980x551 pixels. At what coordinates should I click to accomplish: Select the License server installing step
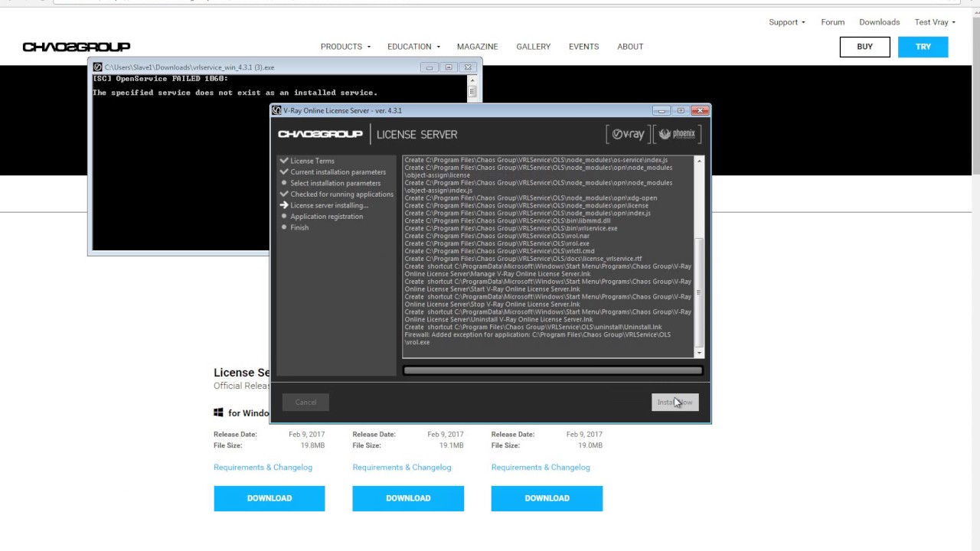point(328,205)
